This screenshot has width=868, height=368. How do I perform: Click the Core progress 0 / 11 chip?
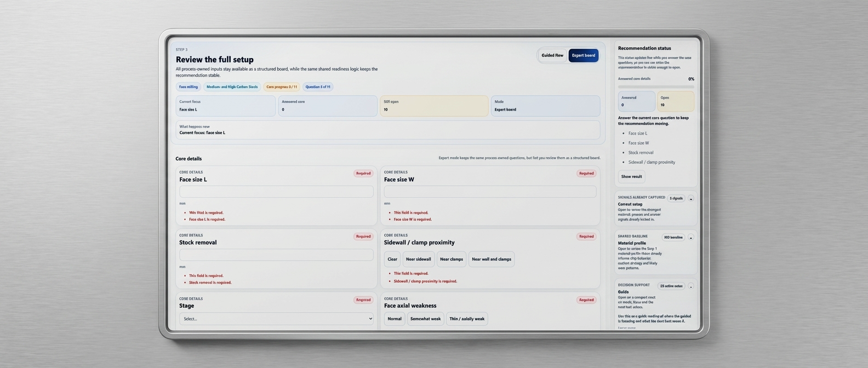click(x=282, y=87)
